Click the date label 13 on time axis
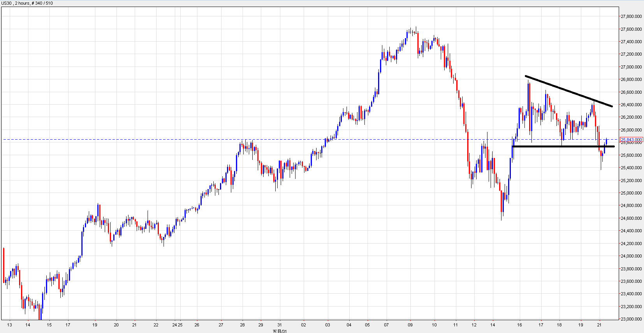The height and width of the screenshot is (333, 644). [10, 325]
